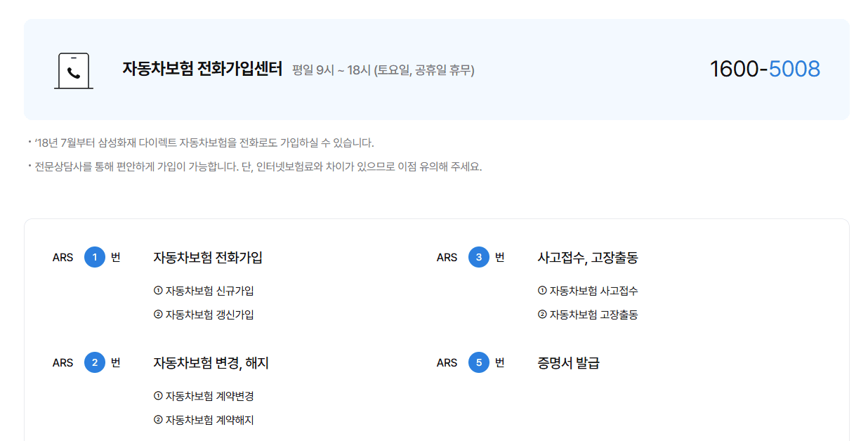Select the 자동차보험 전화가입센터 heading

coord(202,69)
